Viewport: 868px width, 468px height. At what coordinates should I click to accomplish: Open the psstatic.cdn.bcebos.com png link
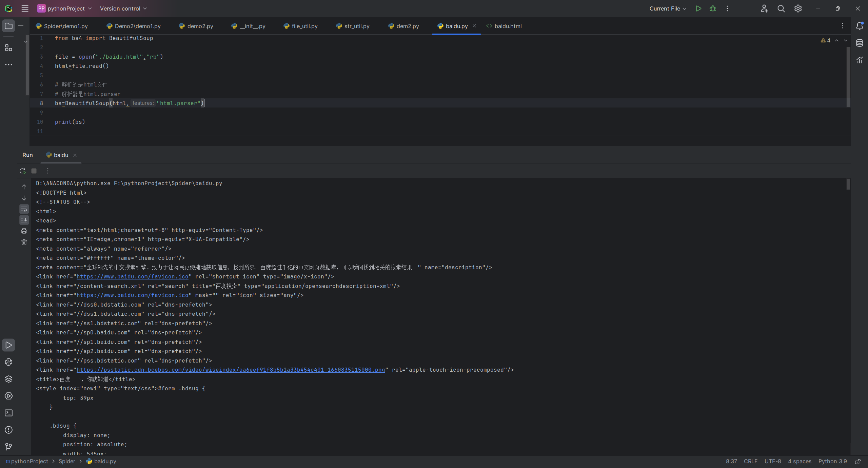pyautogui.click(x=231, y=370)
